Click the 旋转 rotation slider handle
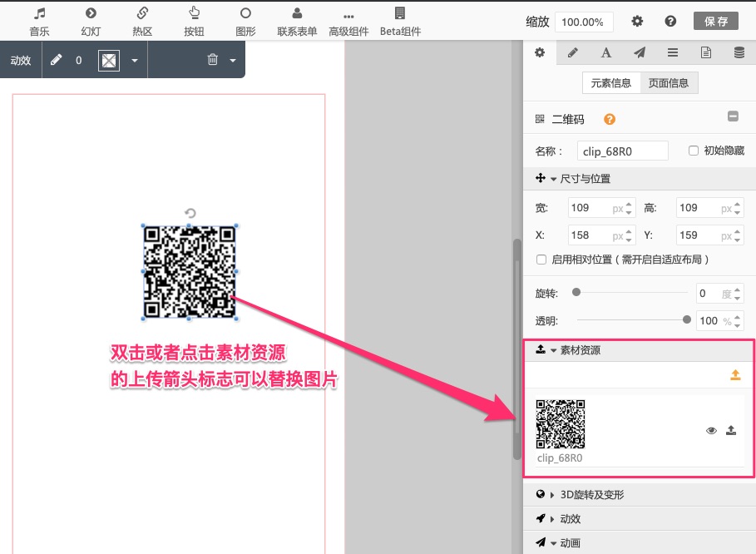This screenshot has width=756, height=554. coord(576,292)
